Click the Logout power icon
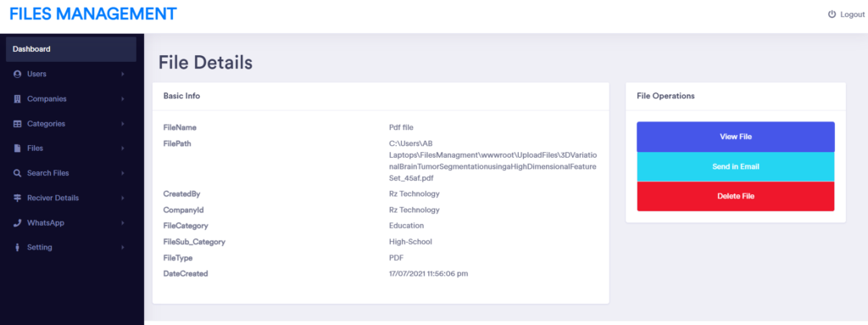 pyautogui.click(x=832, y=14)
